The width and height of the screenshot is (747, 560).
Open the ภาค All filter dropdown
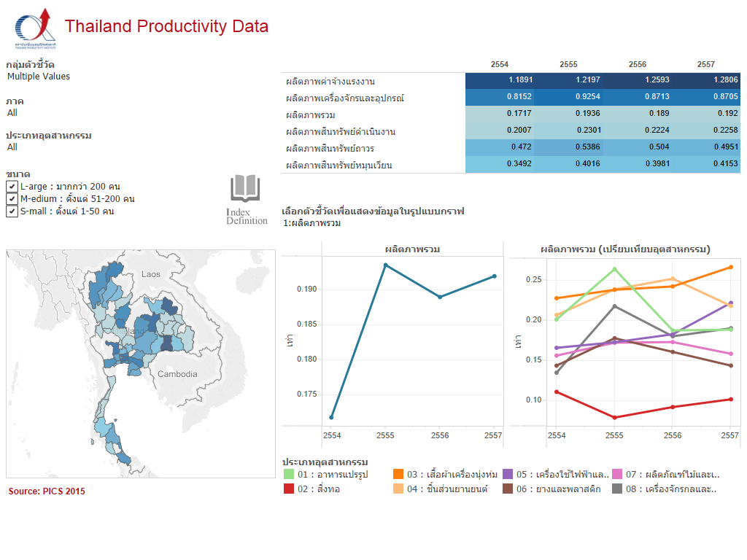coord(12,113)
